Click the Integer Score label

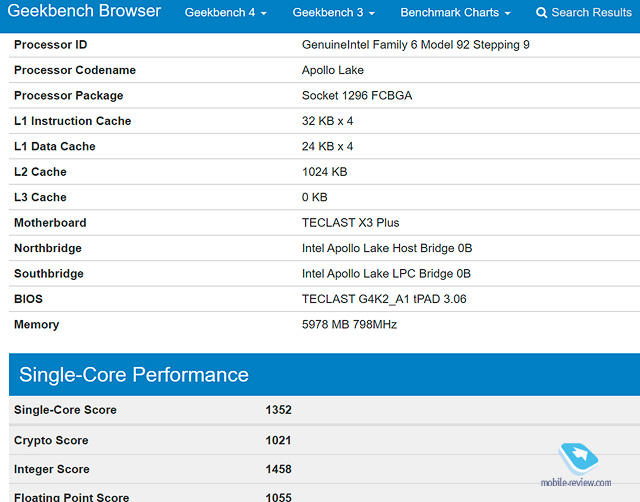coord(51,469)
